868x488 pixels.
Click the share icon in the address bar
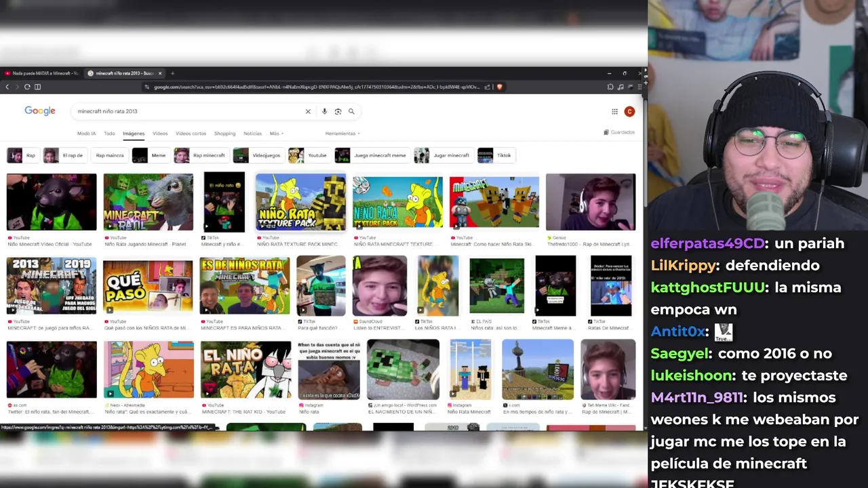pyautogui.click(x=487, y=87)
